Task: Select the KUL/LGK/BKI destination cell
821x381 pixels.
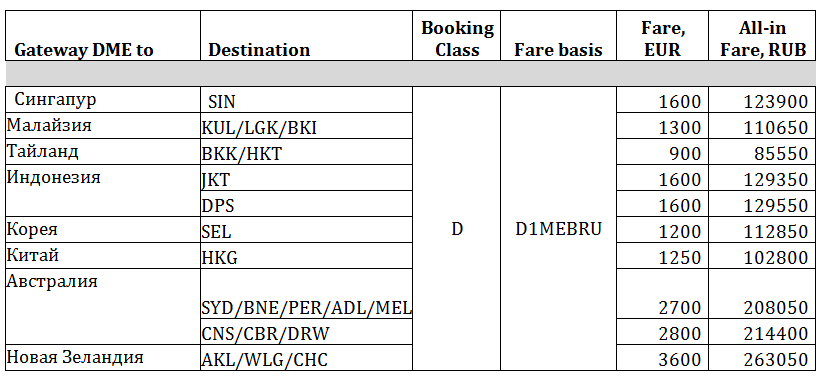Action: (x=306, y=126)
